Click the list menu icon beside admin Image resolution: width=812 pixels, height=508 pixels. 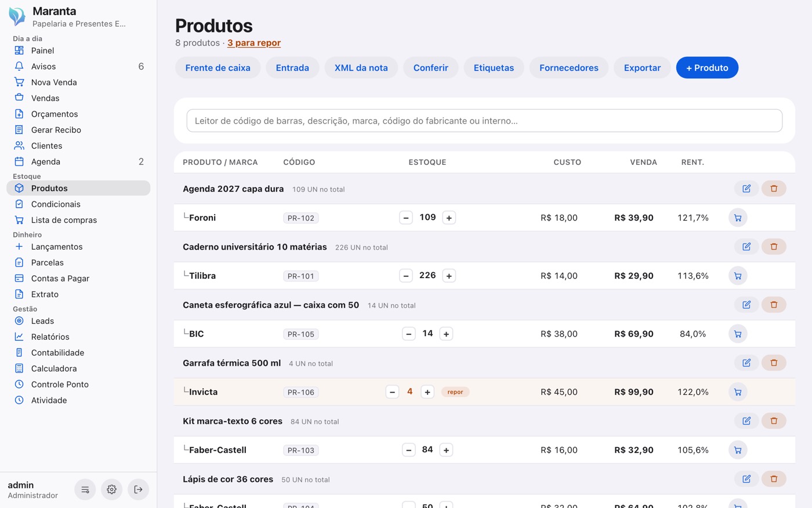pos(85,489)
